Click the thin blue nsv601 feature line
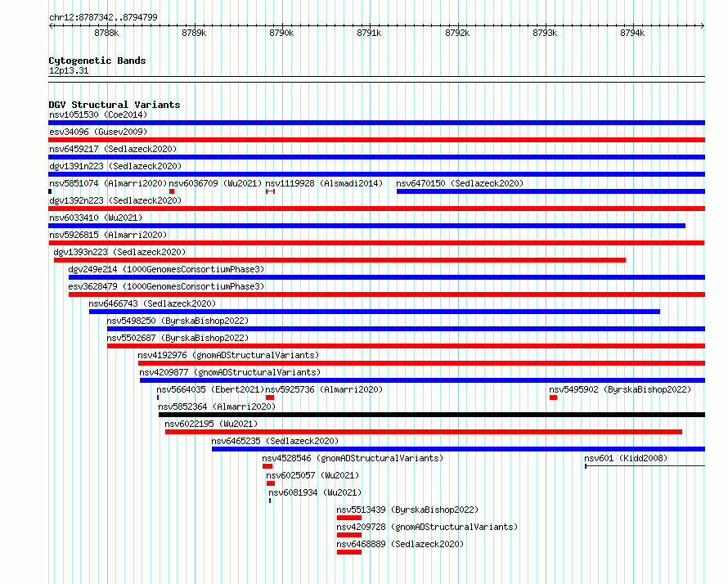The image size is (728, 584). point(645,466)
